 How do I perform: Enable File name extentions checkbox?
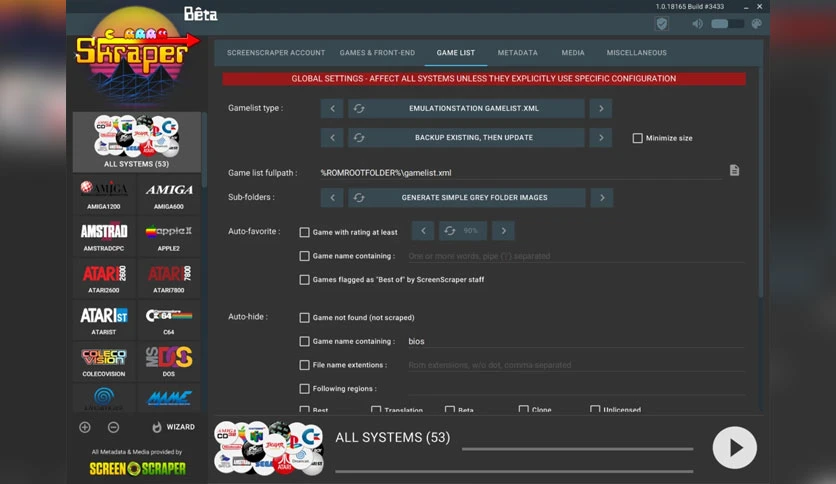tap(304, 365)
